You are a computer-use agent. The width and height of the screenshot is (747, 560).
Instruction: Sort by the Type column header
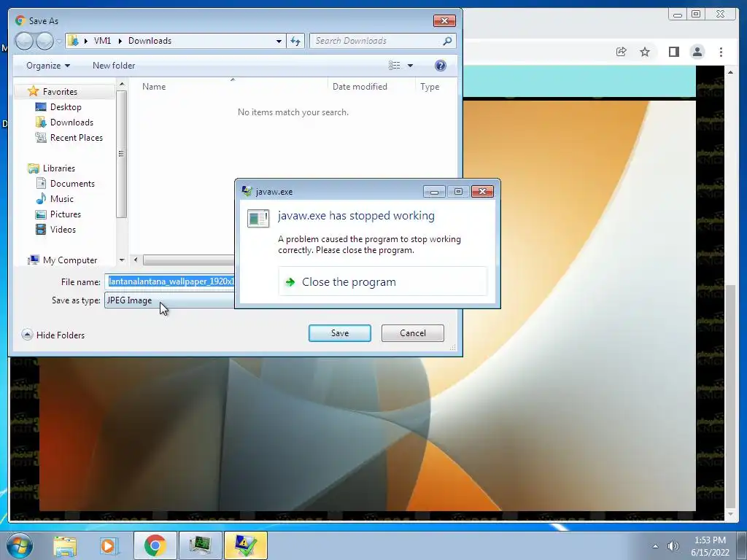436,87
